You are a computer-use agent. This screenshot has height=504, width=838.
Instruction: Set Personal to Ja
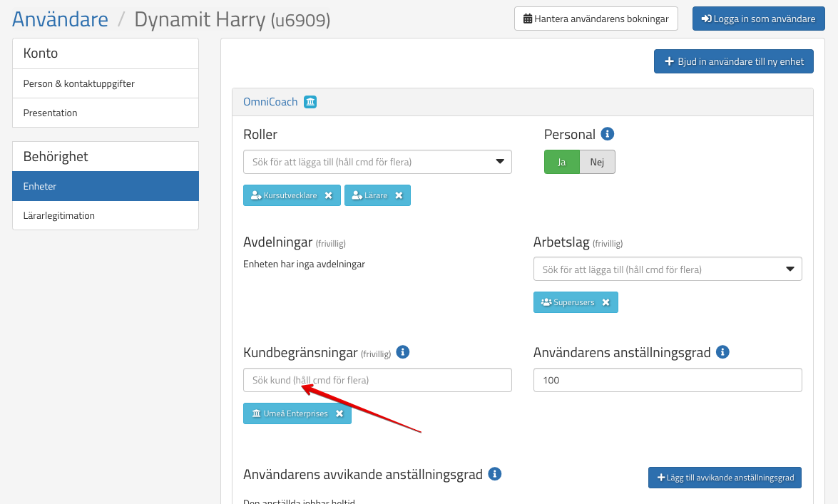(561, 162)
